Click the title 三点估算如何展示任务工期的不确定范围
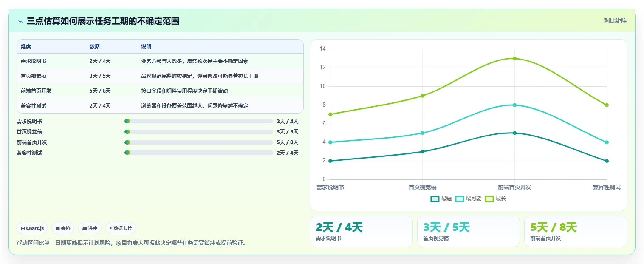This screenshot has width=644, height=264. pos(103,21)
